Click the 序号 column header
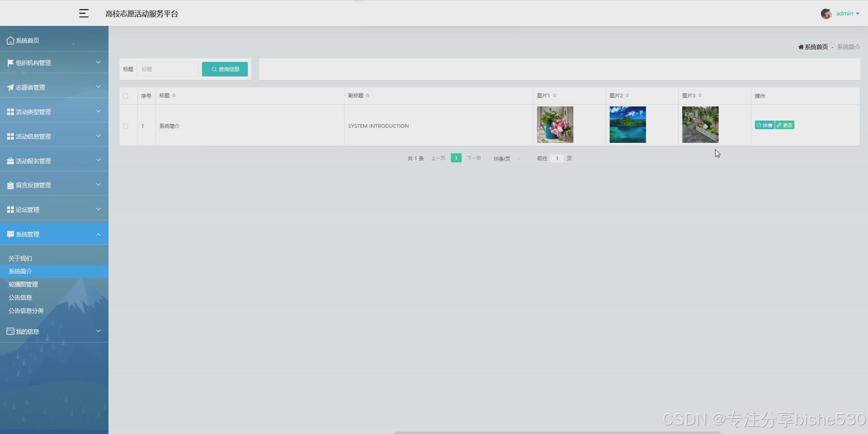This screenshot has height=434, width=868. click(146, 96)
